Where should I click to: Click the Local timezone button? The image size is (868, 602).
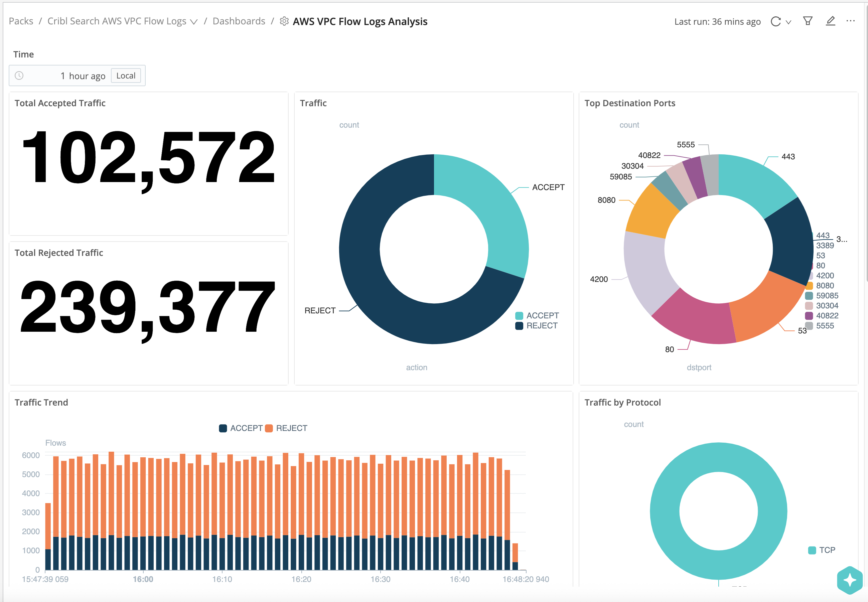tap(126, 76)
